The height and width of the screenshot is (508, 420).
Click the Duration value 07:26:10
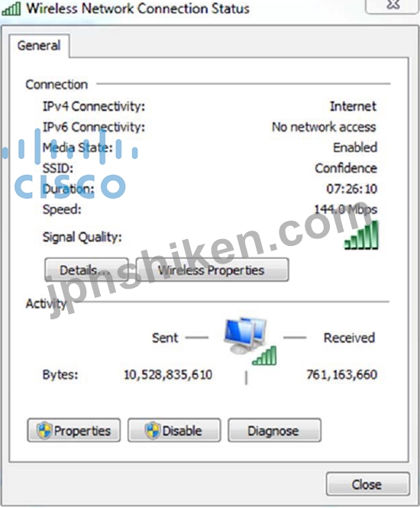352,189
